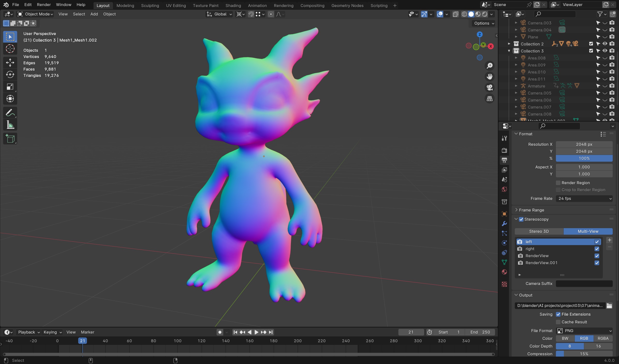The image size is (619, 364).
Task: Select the Add Cube tool
Action: (10, 139)
